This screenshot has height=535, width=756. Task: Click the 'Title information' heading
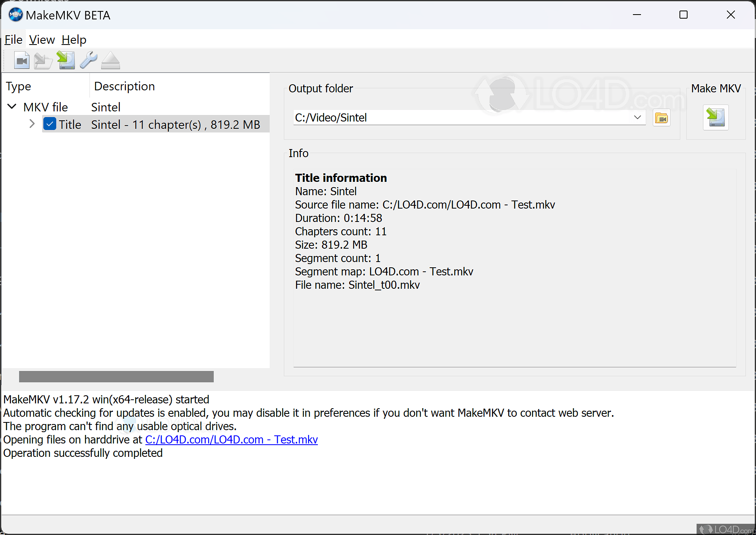(x=341, y=178)
